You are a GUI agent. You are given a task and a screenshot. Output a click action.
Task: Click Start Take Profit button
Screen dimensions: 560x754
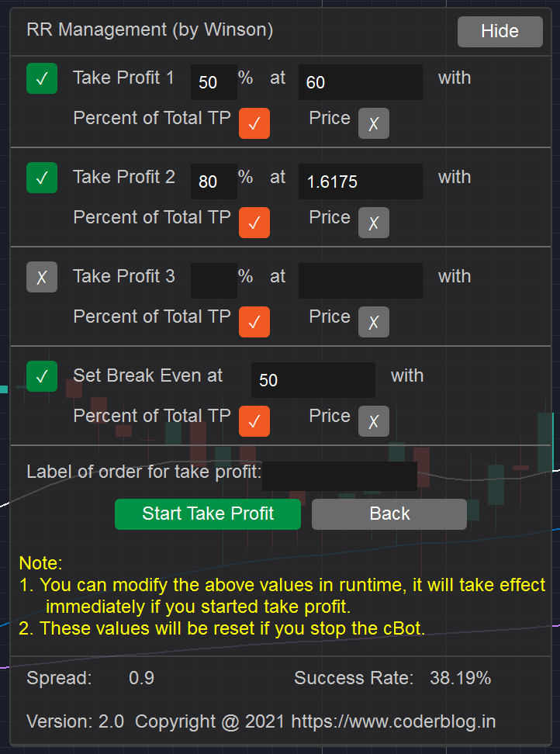coord(208,514)
